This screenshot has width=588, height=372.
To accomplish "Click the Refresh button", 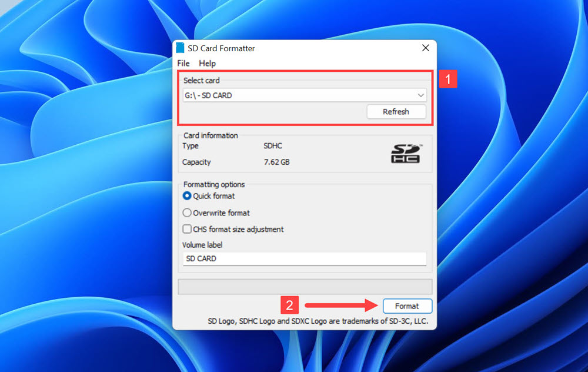I will [x=396, y=112].
